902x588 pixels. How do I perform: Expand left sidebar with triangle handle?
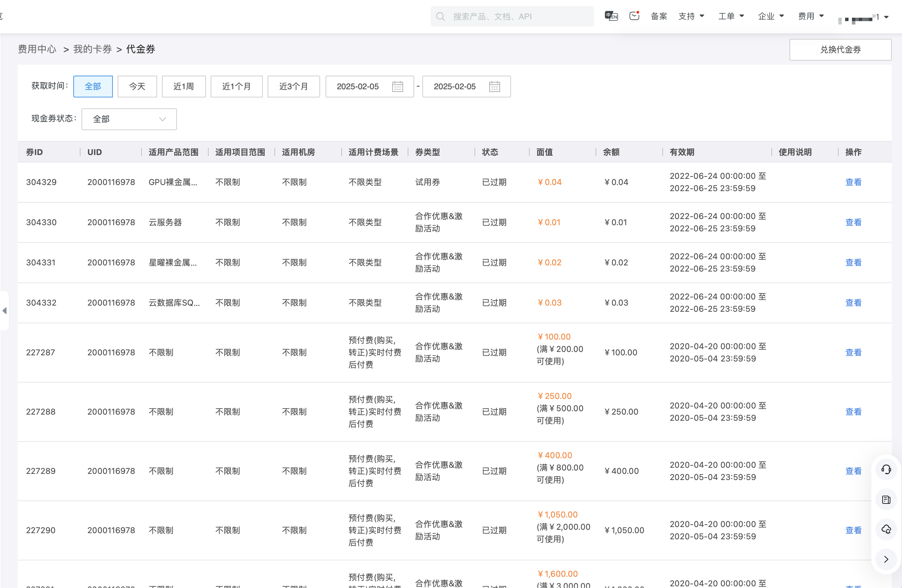[4, 311]
